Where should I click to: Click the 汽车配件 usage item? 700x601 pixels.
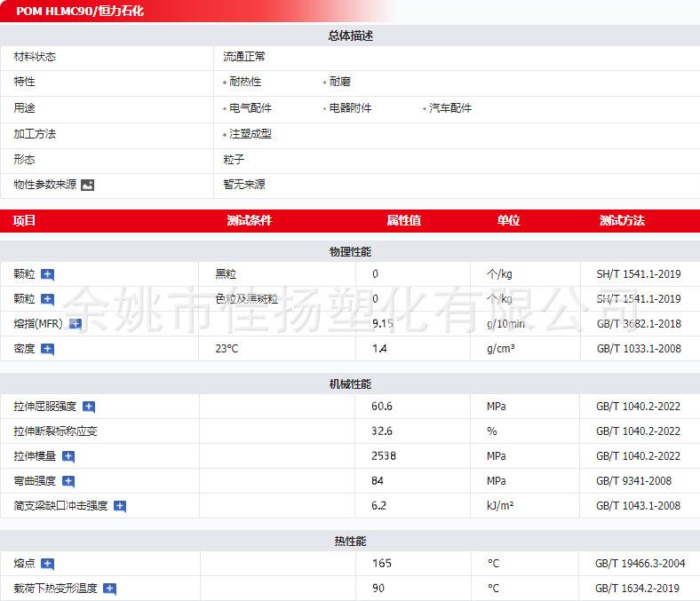click(450, 108)
